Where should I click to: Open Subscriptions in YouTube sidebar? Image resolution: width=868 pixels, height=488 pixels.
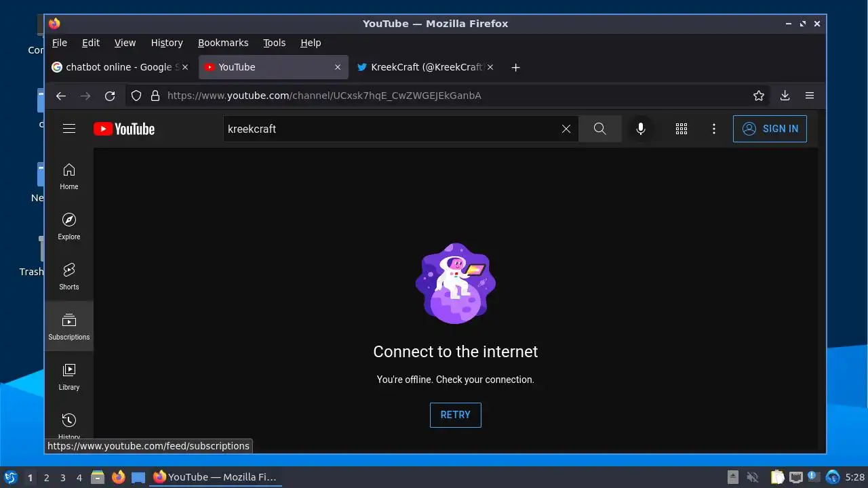point(69,327)
